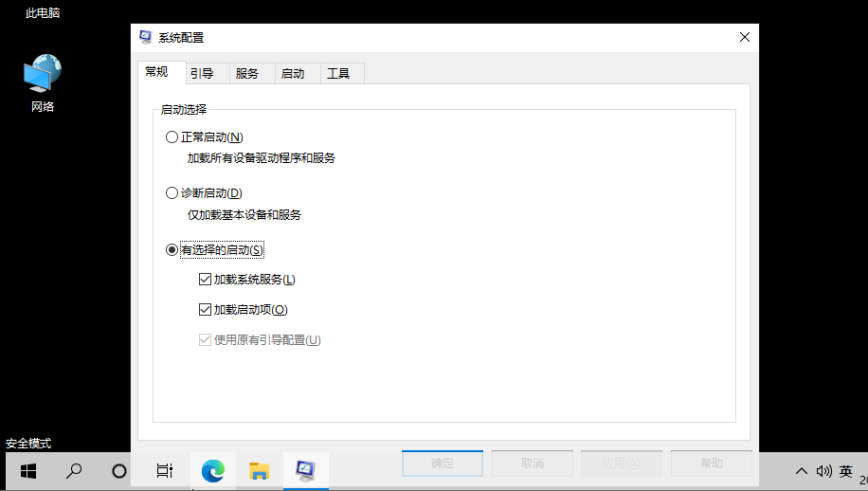Close the 系统配置 dialog
868x491 pixels.
(745, 37)
